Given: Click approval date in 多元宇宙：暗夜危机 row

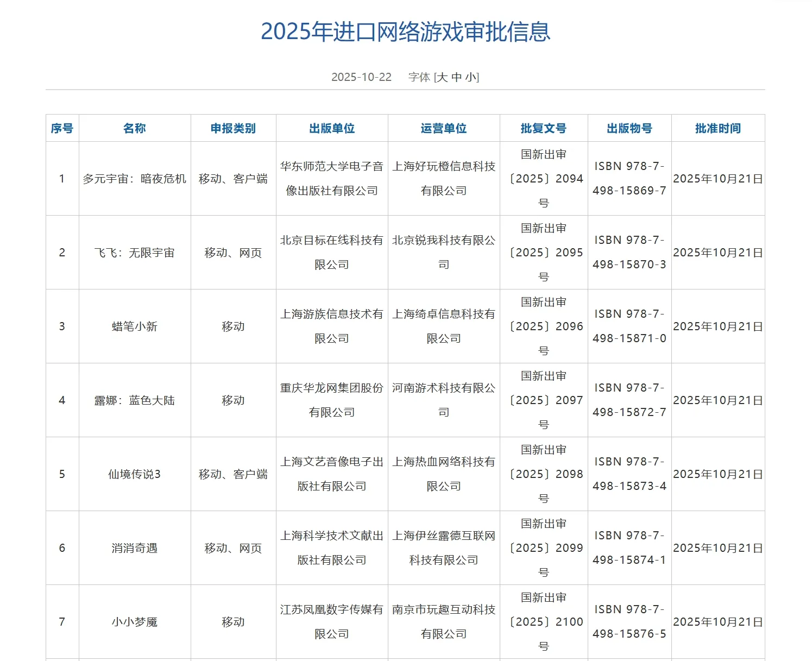Looking at the screenshot, I should click(718, 179).
